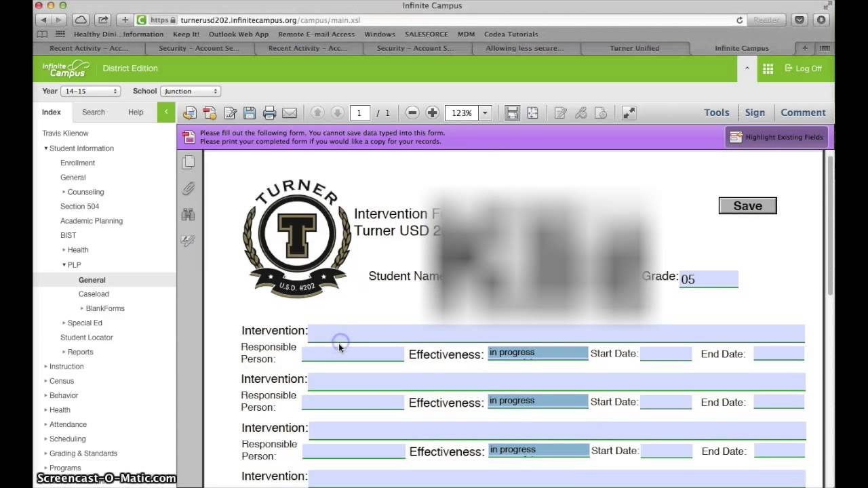Open the binoculars search panel
The image size is (868, 488).
coord(189,215)
